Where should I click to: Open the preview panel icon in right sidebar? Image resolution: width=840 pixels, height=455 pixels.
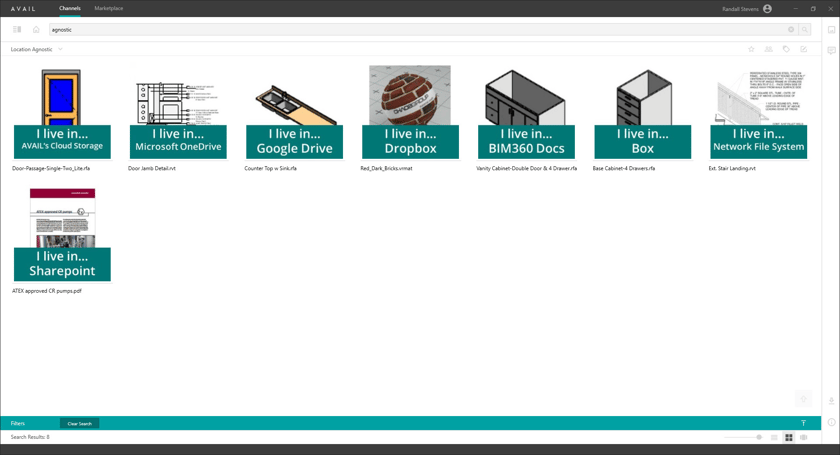click(x=831, y=30)
